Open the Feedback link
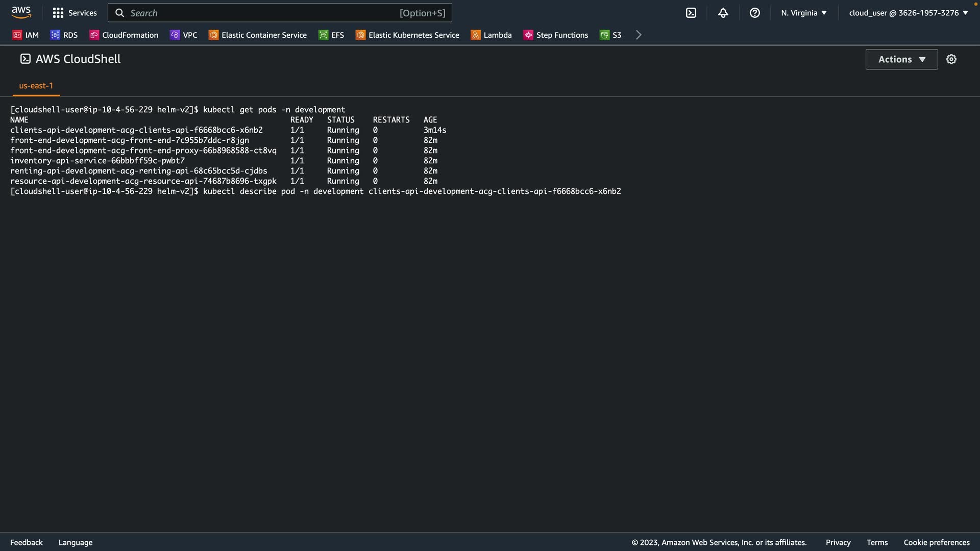Image resolution: width=980 pixels, height=551 pixels. click(x=27, y=542)
